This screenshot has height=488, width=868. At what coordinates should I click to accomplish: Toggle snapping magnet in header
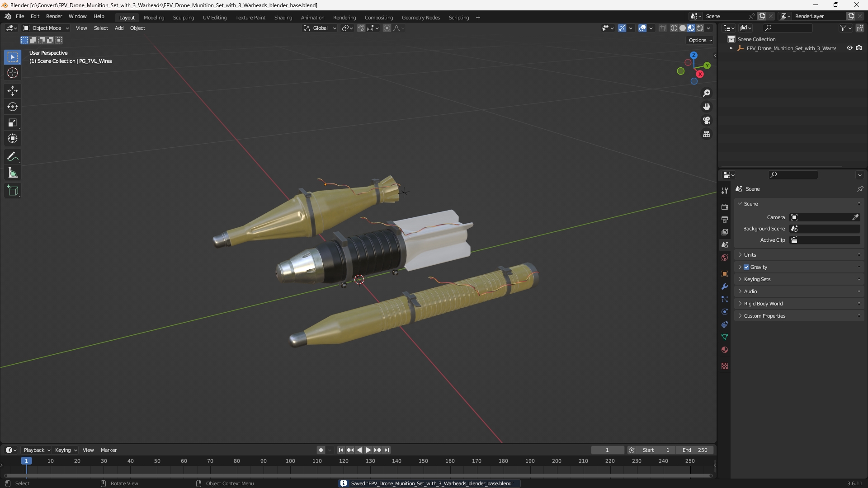point(361,28)
